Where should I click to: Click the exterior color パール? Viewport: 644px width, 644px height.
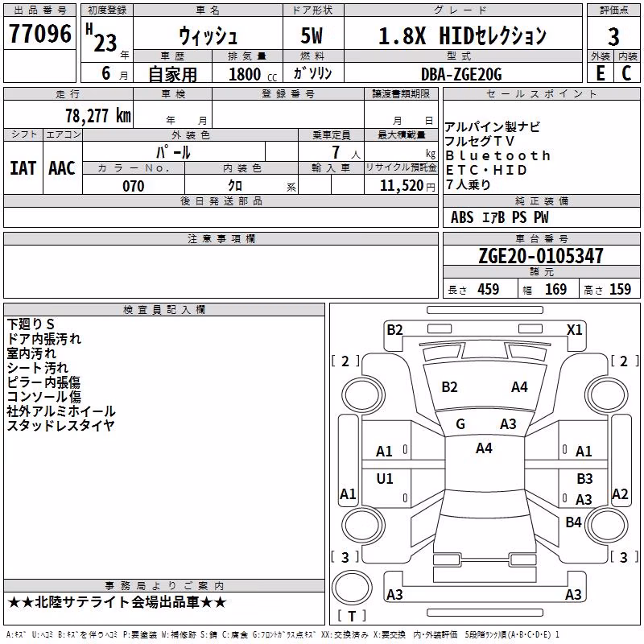coord(173,152)
